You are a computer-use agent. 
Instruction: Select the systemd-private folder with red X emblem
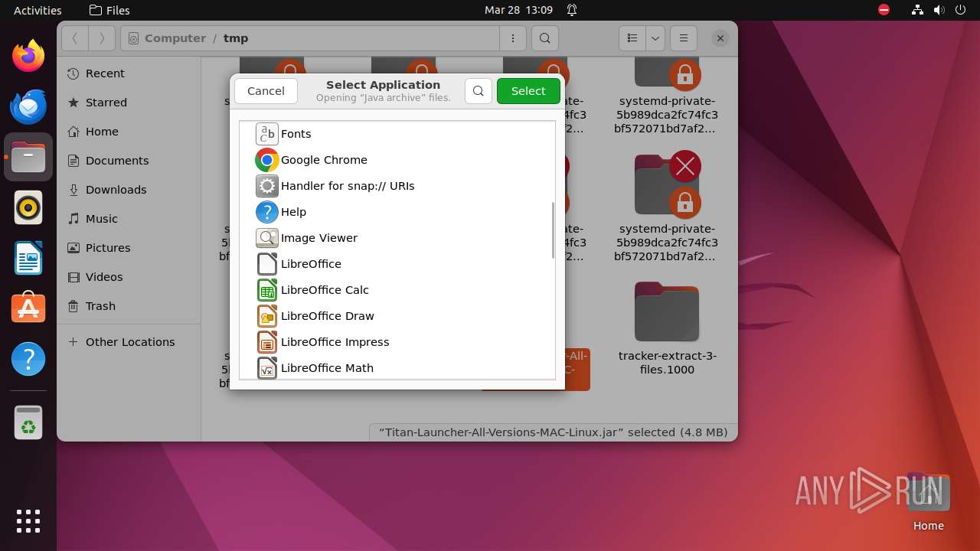(x=667, y=206)
